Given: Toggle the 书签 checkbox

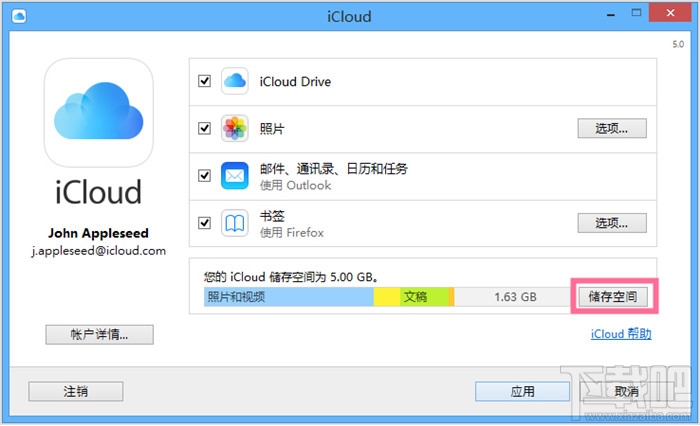Looking at the screenshot, I should pyautogui.click(x=204, y=223).
